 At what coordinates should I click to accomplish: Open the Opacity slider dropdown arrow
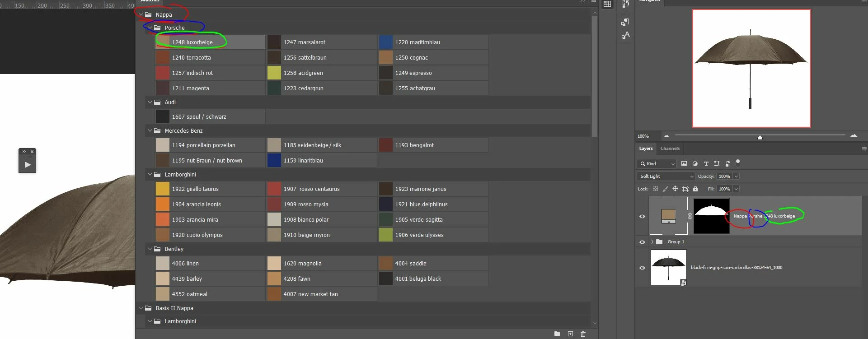736,176
